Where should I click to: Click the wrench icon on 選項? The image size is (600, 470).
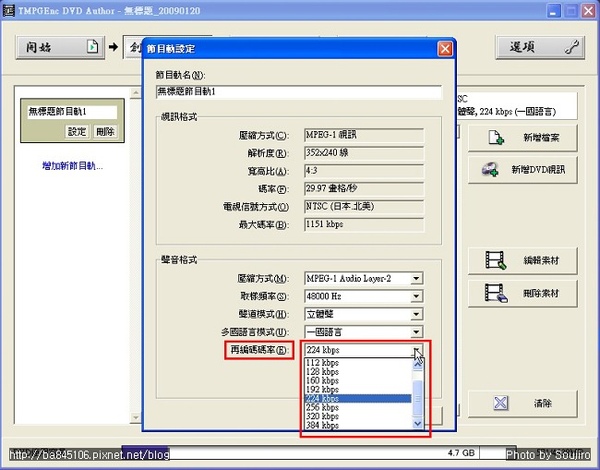pyautogui.click(x=571, y=47)
